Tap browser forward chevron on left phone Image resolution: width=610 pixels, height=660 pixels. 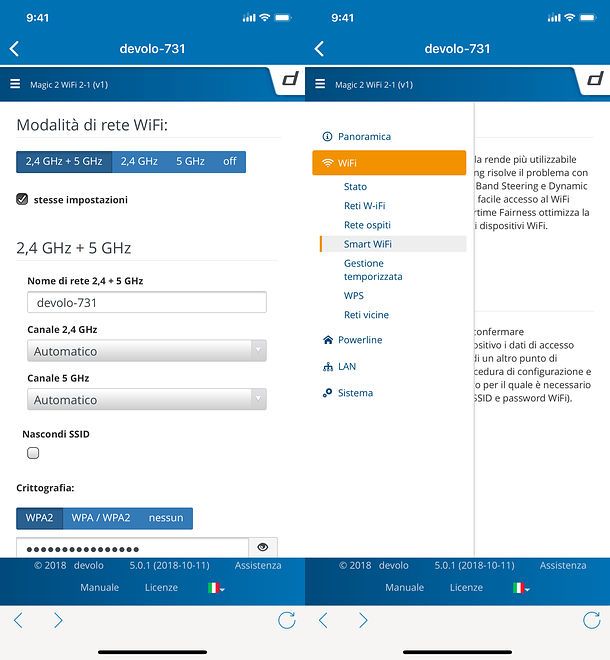[x=58, y=620]
